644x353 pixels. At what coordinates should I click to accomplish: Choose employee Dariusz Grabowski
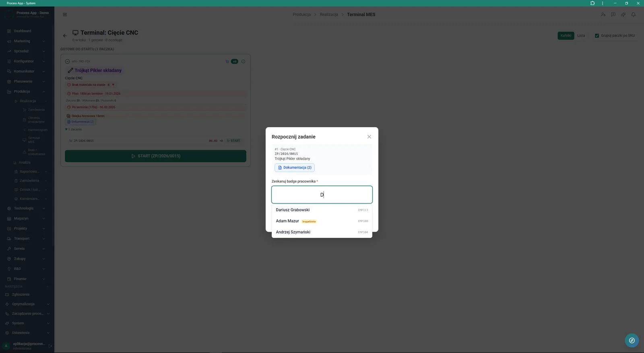point(322,210)
